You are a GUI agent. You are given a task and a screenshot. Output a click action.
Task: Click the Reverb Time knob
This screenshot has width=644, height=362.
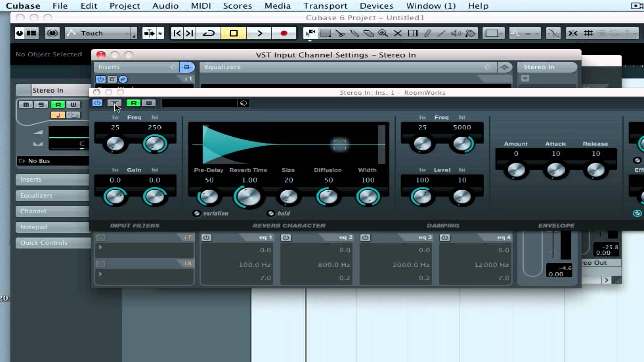click(248, 197)
